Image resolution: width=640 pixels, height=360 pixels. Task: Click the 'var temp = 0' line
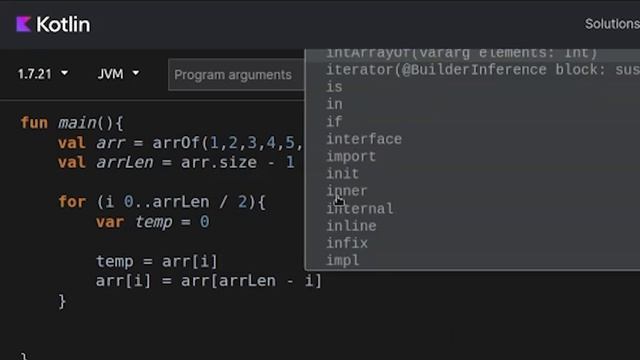coord(153,222)
